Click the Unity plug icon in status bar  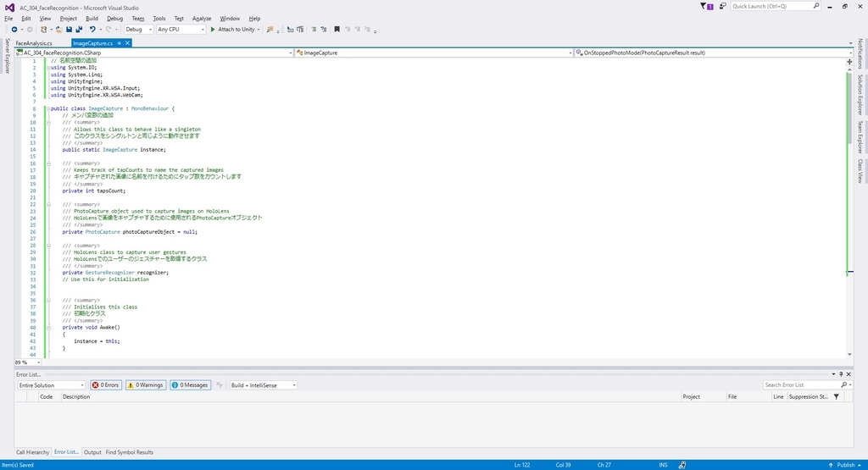682,465
